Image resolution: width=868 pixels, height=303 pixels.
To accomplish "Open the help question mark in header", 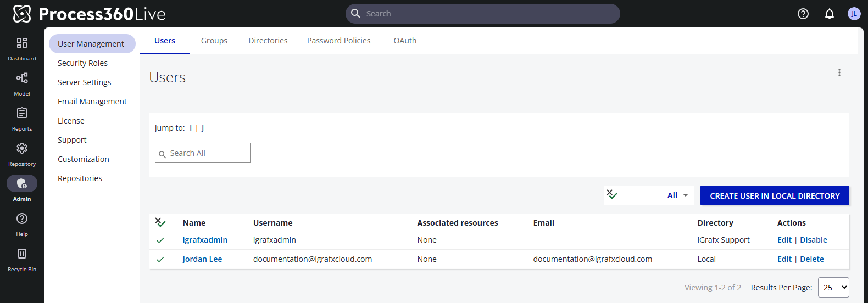I will pyautogui.click(x=803, y=14).
